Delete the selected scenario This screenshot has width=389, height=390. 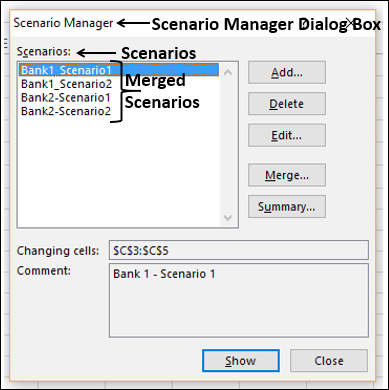pyautogui.click(x=287, y=104)
